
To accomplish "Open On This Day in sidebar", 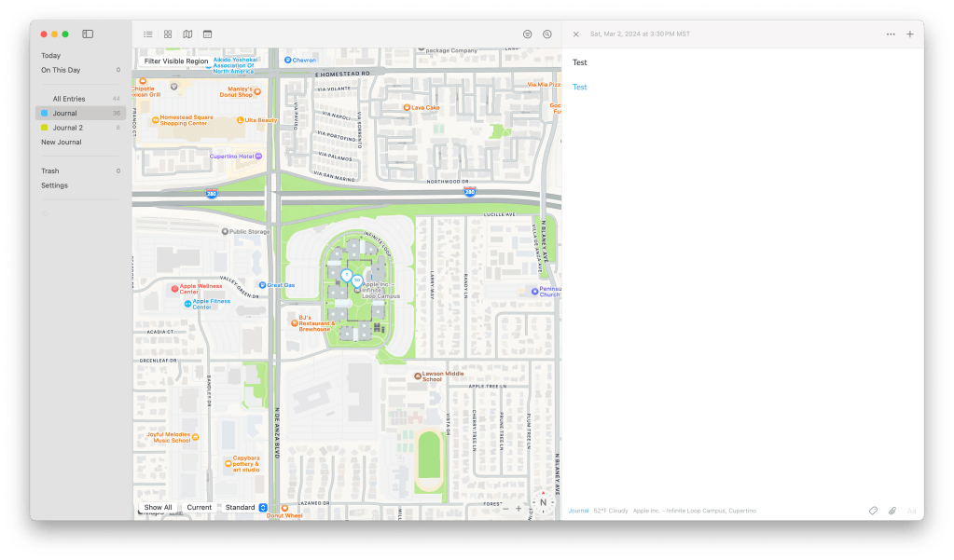I will 61,70.
